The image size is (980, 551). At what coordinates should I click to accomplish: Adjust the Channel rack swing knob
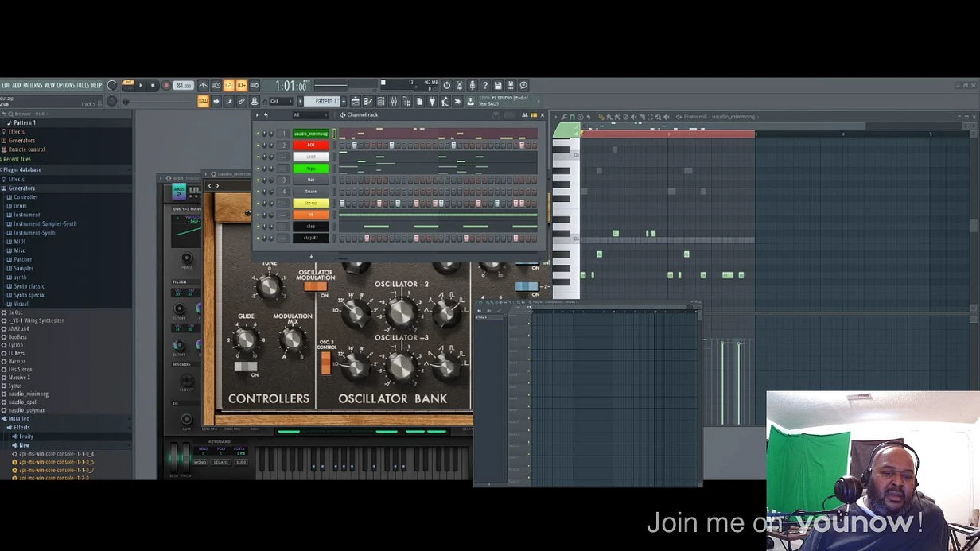(496, 115)
